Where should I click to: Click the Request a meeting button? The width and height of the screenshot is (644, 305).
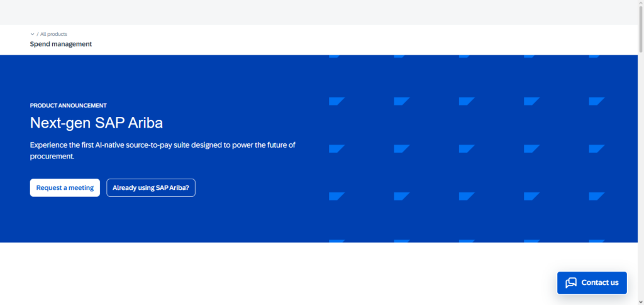(65, 187)
